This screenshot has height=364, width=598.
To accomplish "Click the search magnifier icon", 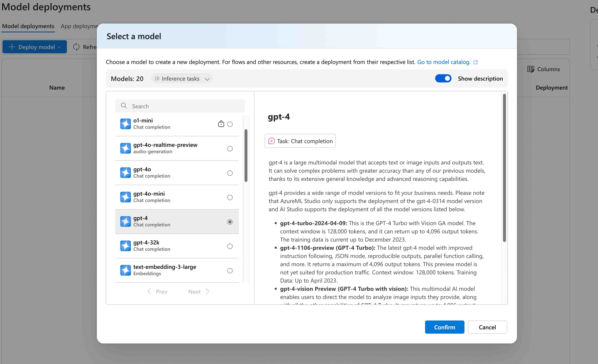I will tap(124, 106).
